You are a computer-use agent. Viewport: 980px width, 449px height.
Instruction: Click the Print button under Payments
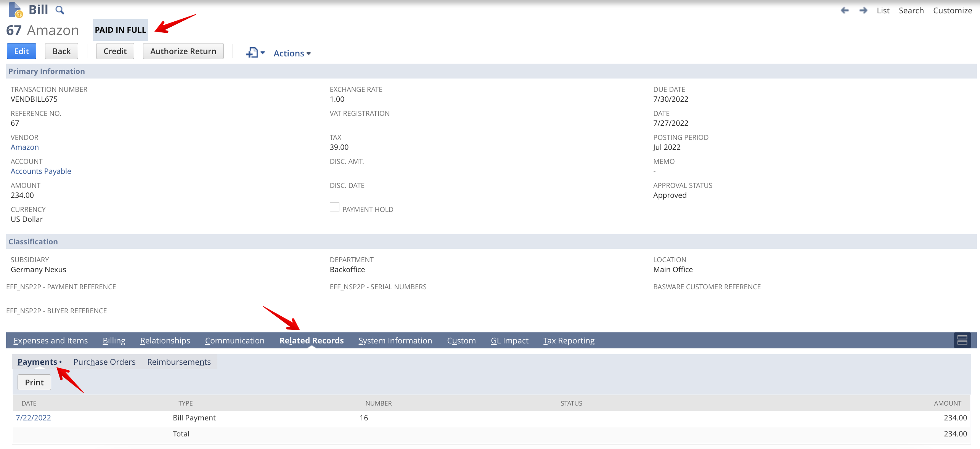point(34,382)
